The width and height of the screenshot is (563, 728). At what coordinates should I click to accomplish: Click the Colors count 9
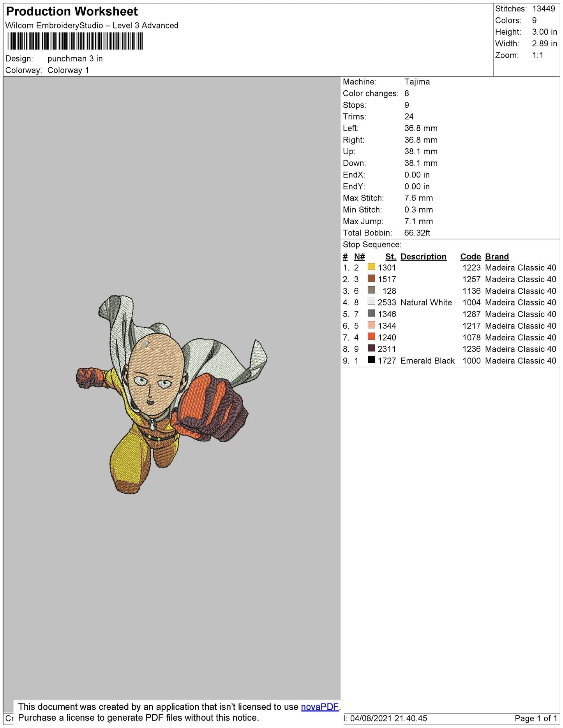point(535,21)
